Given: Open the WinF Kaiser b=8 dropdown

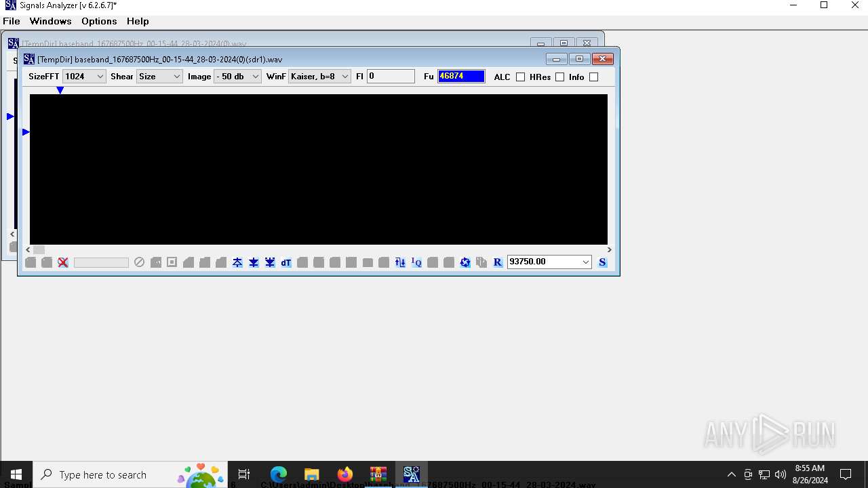Looking at the screenshot, I should coord(319,77).
